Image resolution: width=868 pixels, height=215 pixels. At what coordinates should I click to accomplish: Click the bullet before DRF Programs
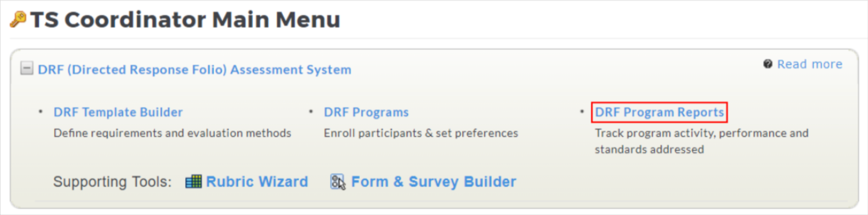click(311, 111)
